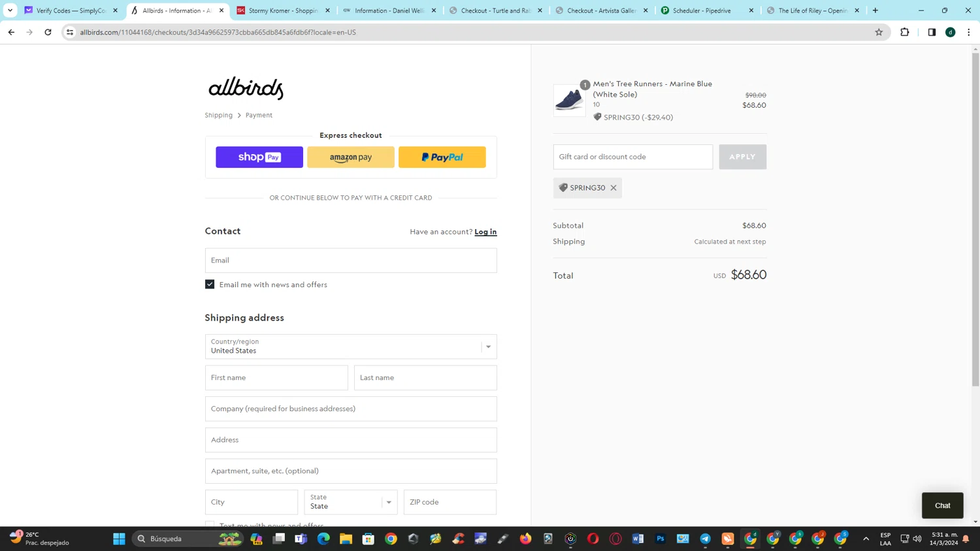The image size is (980, 551).
Task: Open Microsoft Store from the taskbar
Action: (368, 539)
